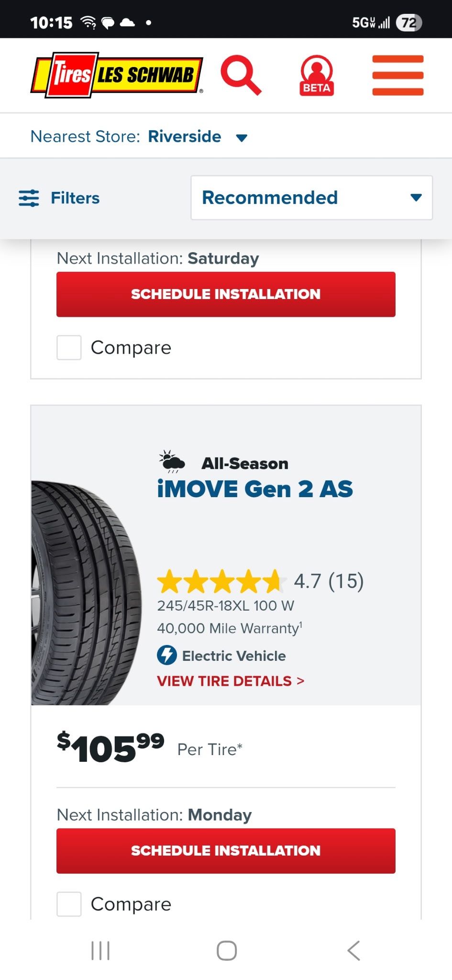Open the Recommended sort dropdown
452x980 pixels.
click(x=311, y=198)
